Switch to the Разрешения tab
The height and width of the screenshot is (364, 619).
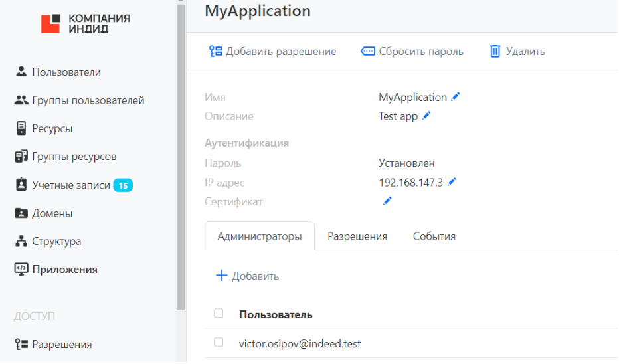click(x=357, y=236)
